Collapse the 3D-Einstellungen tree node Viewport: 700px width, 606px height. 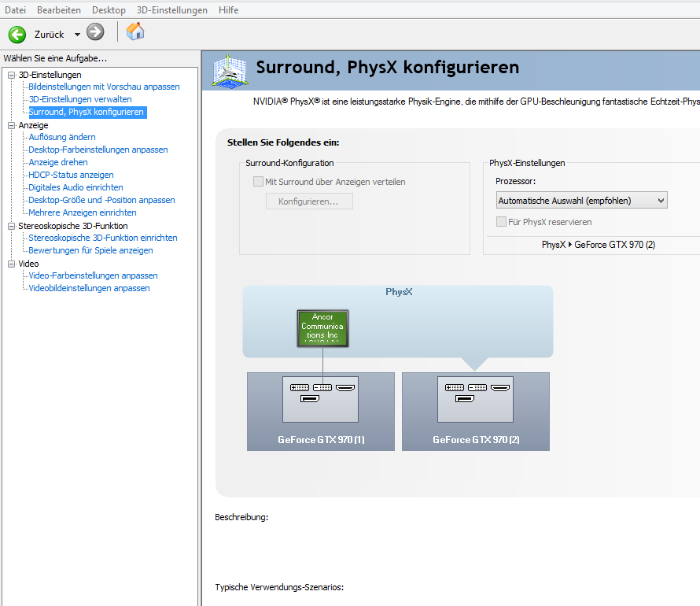12,75
